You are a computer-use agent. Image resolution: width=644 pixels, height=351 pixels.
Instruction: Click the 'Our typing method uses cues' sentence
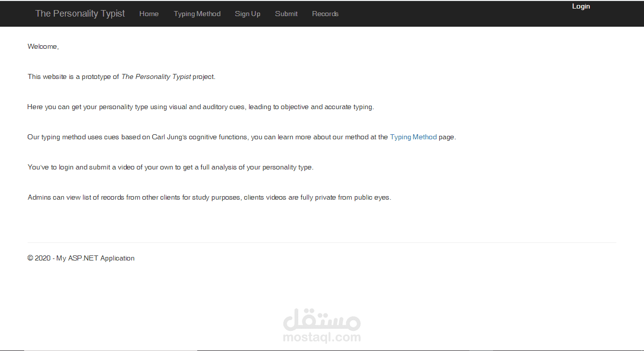242,137
